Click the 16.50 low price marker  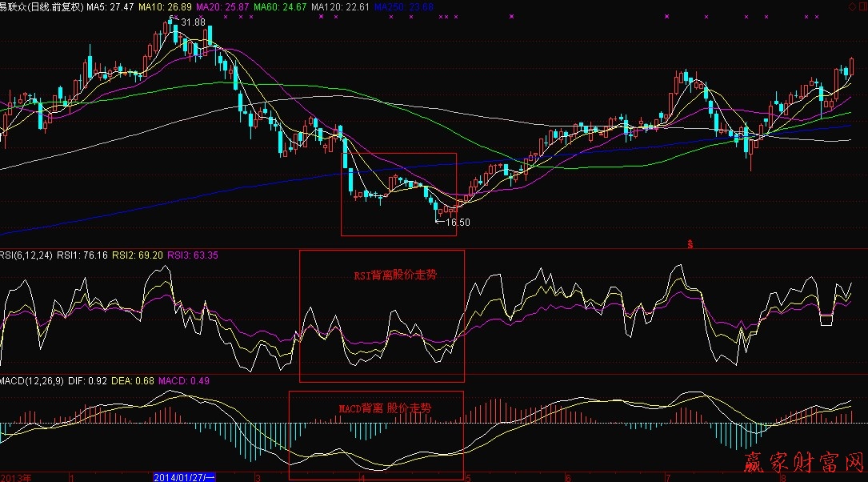coord(458,223)
